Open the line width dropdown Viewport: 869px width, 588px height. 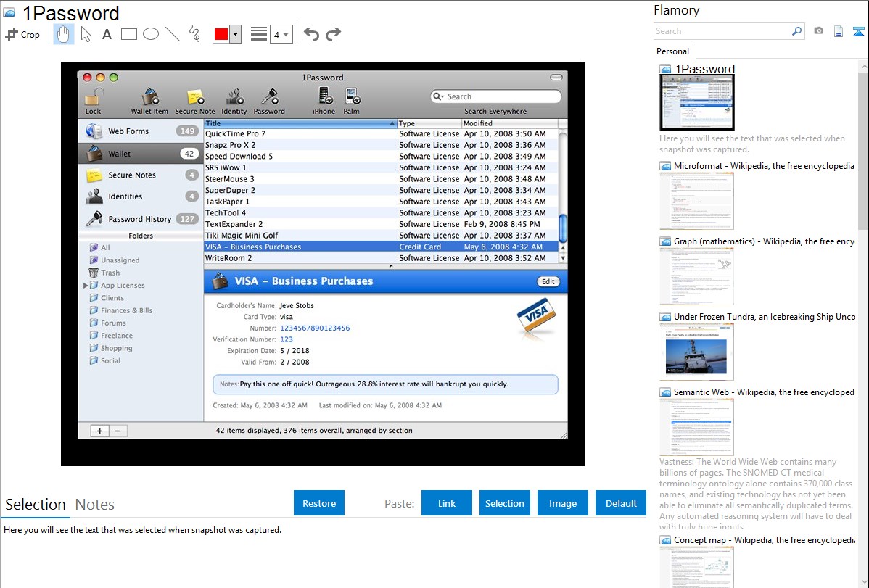click(x=281, y=34)
